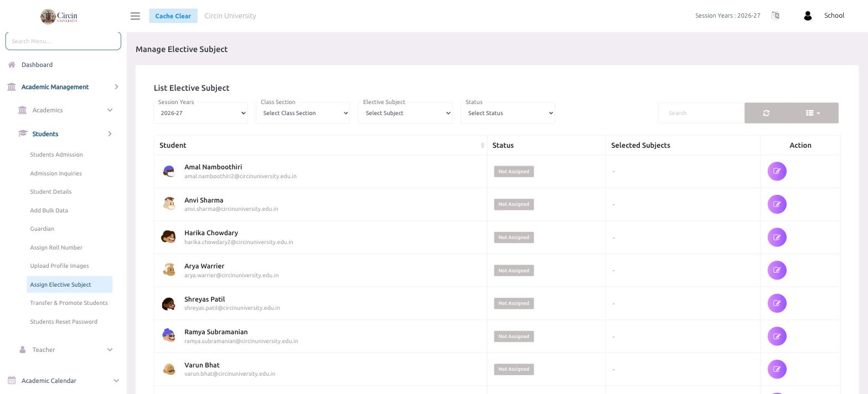Image resolution: width=868 pixels, height=394 pixels.
Task: Click the Circin University header text
Action: tap(230, 16)
